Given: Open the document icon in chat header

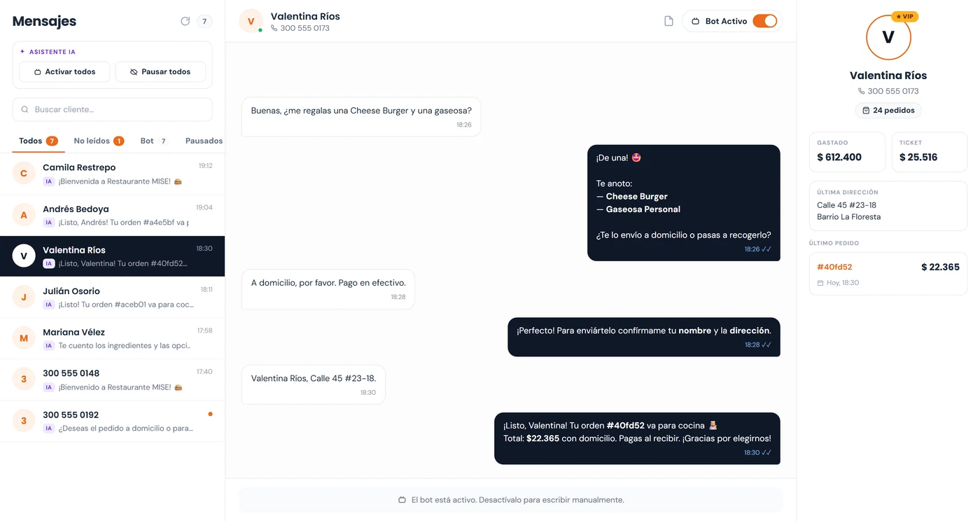Looking at the screenshot, I should coord(668,21).
